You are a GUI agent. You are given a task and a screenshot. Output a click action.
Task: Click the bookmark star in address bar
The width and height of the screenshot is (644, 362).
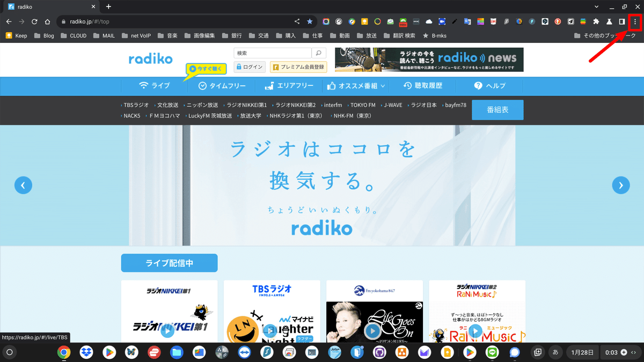pyautogui.click(x=310, y=21)
